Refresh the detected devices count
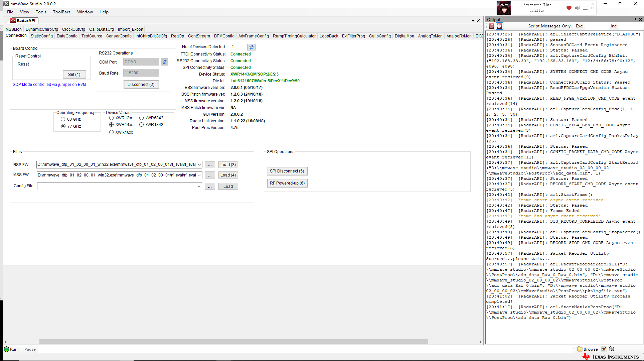The image size is (644, 361). click(251, 47)
